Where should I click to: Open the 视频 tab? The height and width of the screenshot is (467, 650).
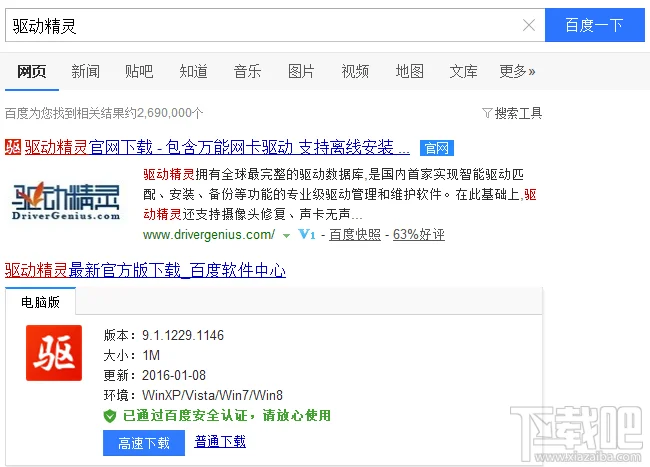pos(355,72)
